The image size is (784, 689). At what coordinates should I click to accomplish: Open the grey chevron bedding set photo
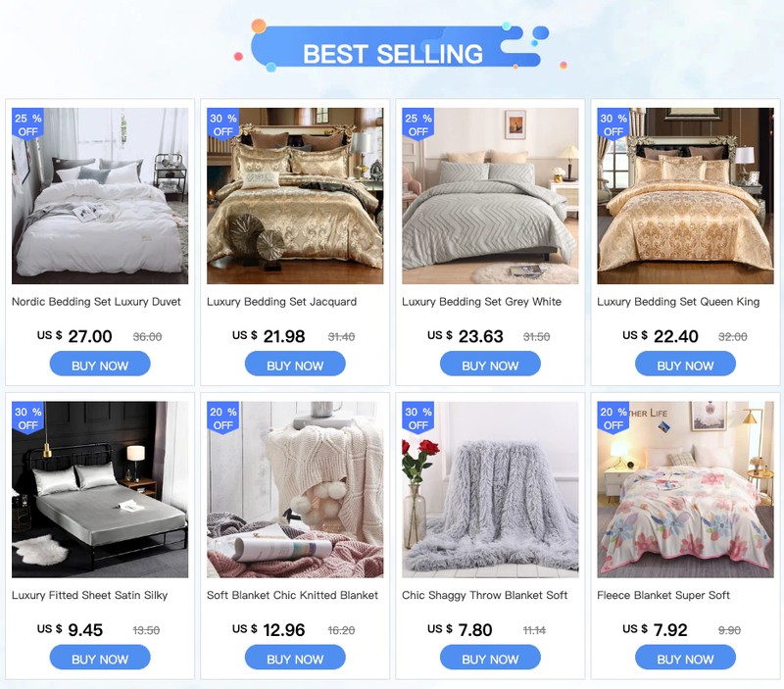point(490,196)
